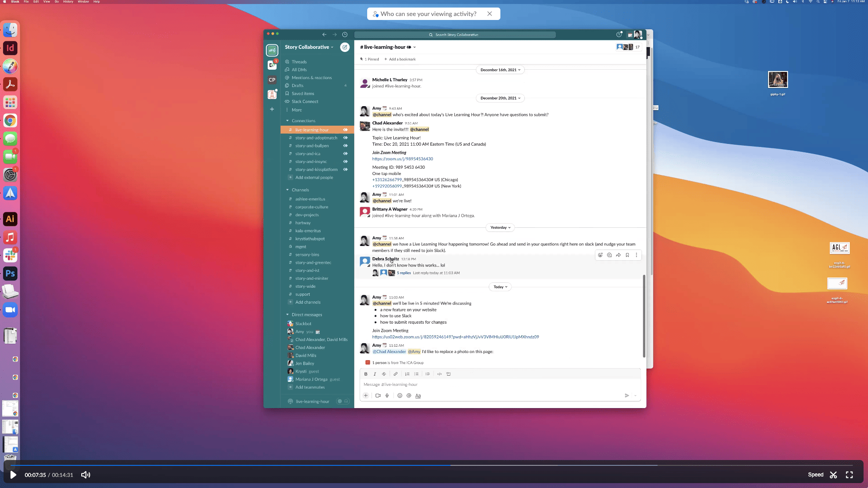This screenshot has height=488, width=868.
Task: Click the mention @ icon in composer
Action: tap(409, 396)
